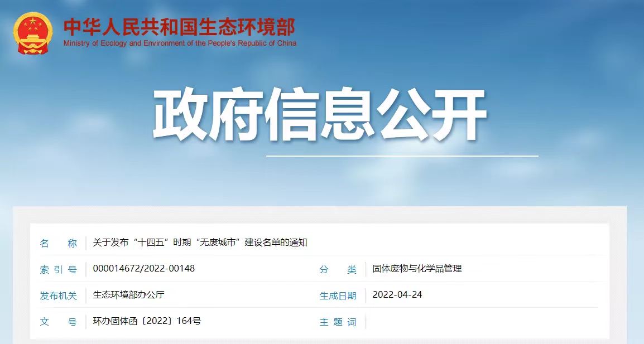Click the index number 000014672/2022-00148
Screen dimensions: 644x344
[x=143, y=269]
